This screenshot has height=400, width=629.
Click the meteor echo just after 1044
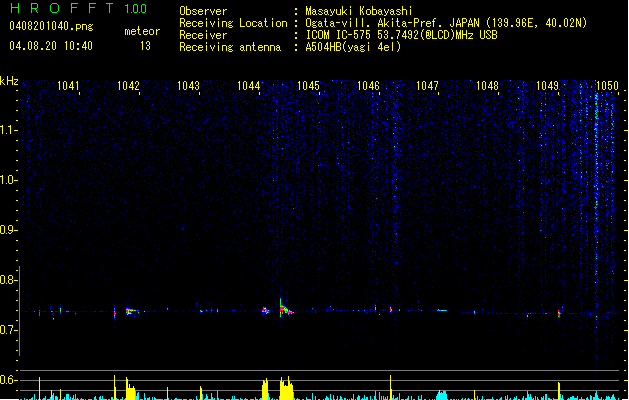265,310
